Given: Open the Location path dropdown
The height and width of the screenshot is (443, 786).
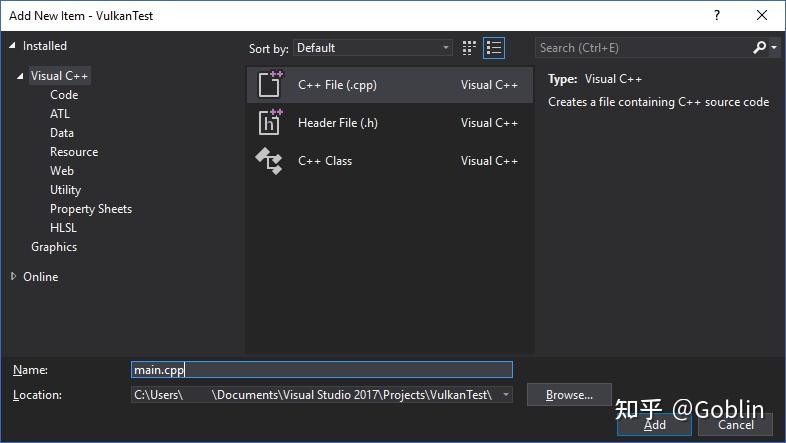Looking at the screenshot, I should [506, 395].
